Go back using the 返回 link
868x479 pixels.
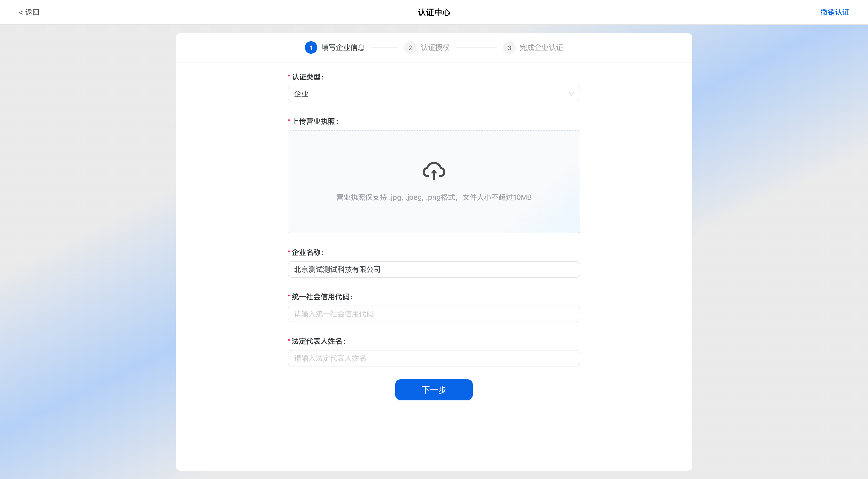pos(29,12)
